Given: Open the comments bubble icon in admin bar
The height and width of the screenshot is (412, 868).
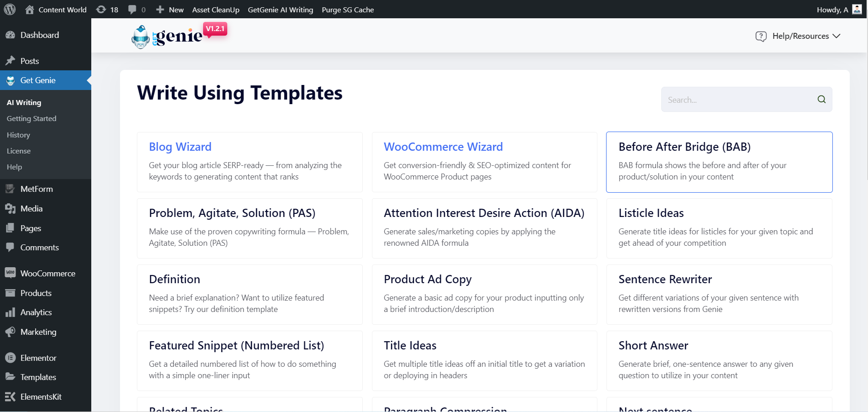Looking at the screenshot, I should point(132,10).
